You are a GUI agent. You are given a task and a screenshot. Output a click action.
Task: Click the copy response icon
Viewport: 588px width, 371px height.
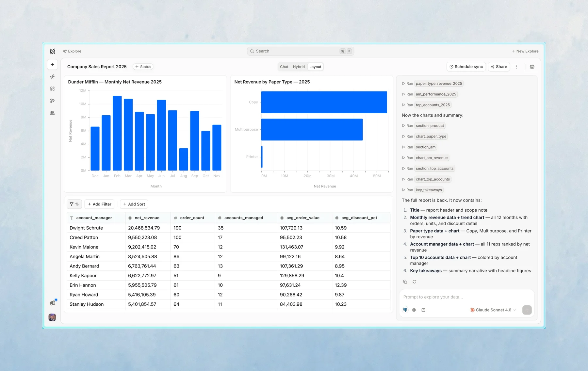(x=405, y=282)
